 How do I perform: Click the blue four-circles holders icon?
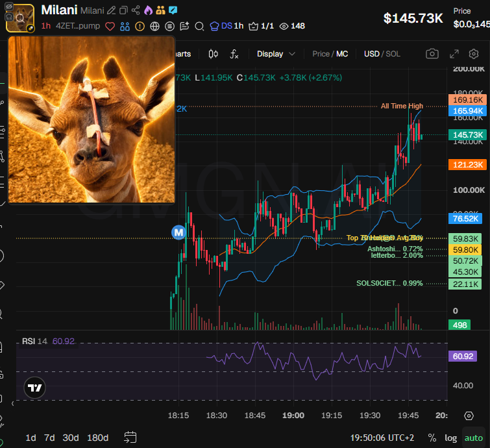[125, 26]
